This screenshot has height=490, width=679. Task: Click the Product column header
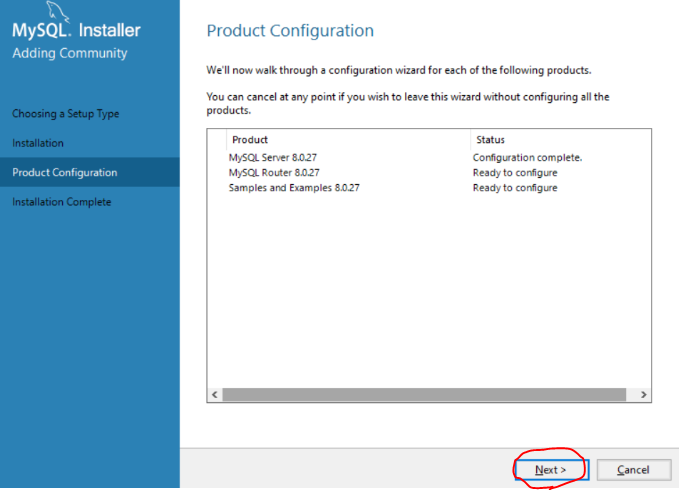[348, 140]
